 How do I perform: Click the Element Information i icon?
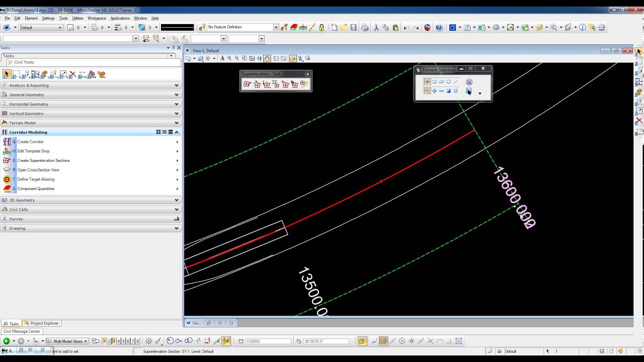click(583, 28)
